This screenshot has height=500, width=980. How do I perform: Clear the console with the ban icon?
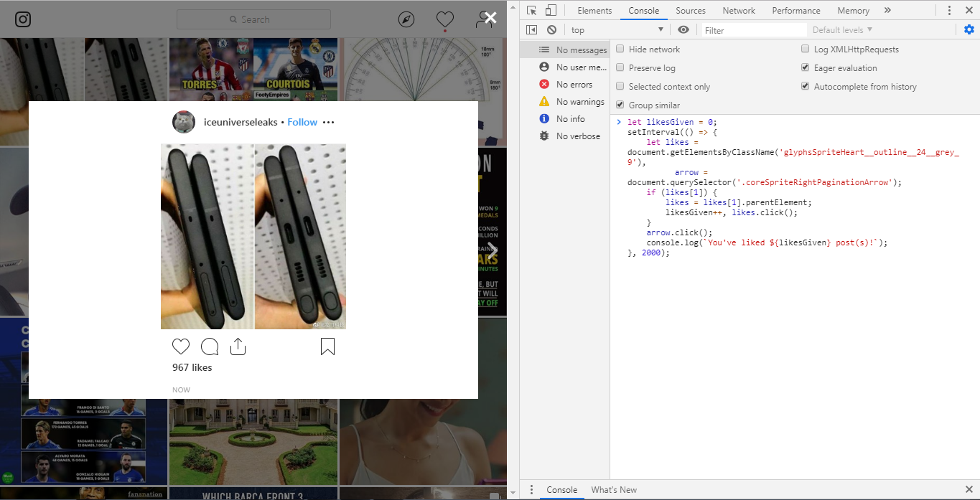tap(551, 29)
